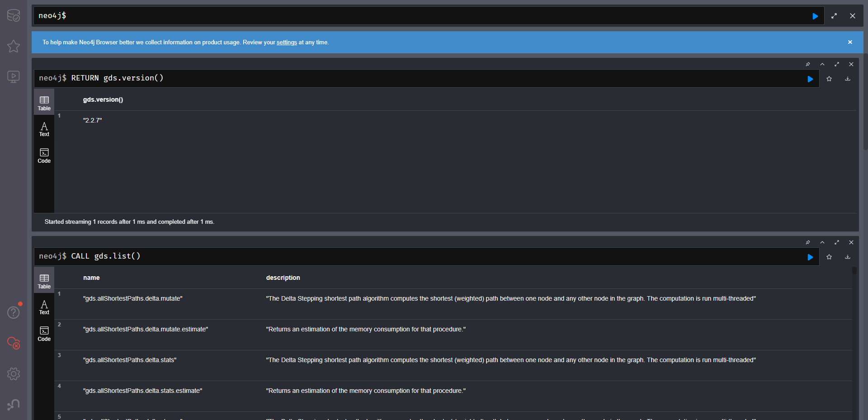Viewport: 868px width, 420px height.
Task: Open the Help and learn sidebar icon
Action: pos(14,312)
